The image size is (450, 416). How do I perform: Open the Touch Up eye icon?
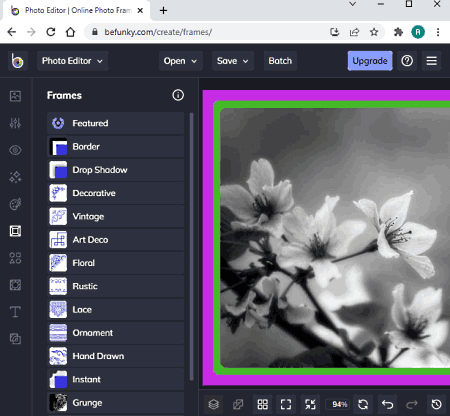(15, 150)
